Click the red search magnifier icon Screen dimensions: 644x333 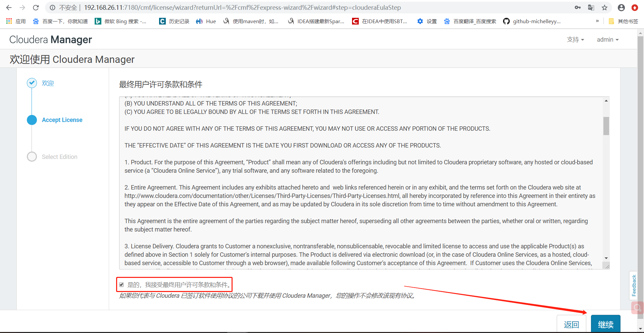(637, 308)
